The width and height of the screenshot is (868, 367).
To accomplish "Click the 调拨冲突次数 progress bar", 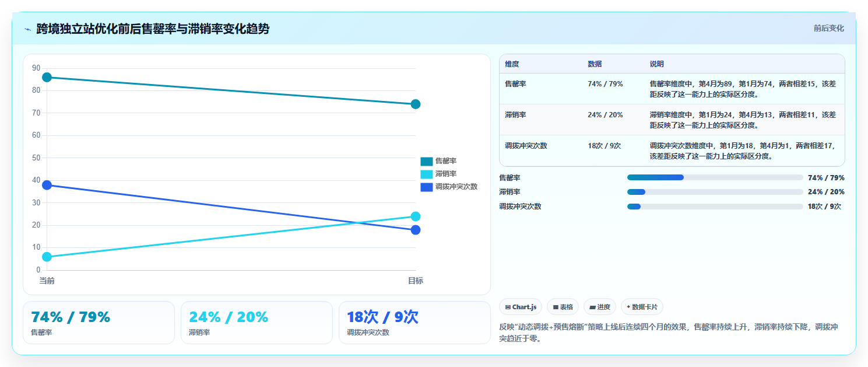I will (x=715, y=207).
